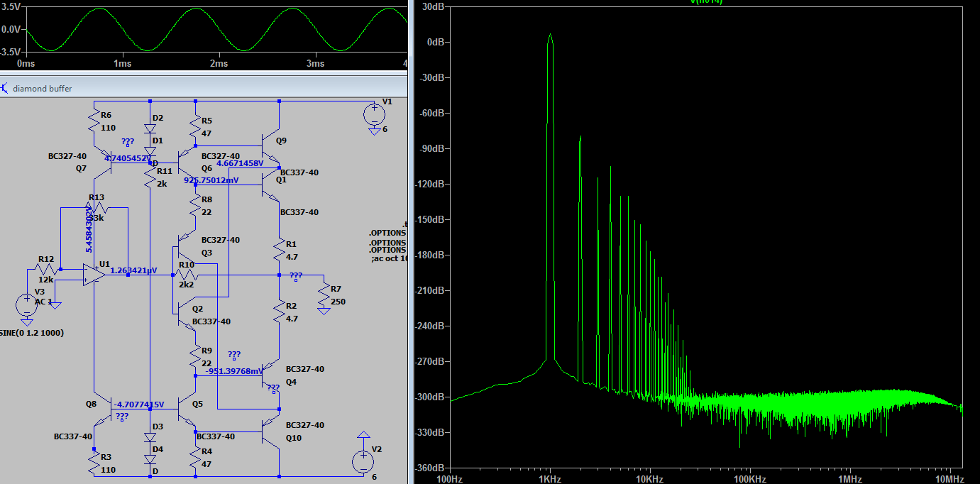The height and width of the screenshot is (484, 980).
Task: Click the -4.7077415V node voltage label
Action: tap(139, 405)
